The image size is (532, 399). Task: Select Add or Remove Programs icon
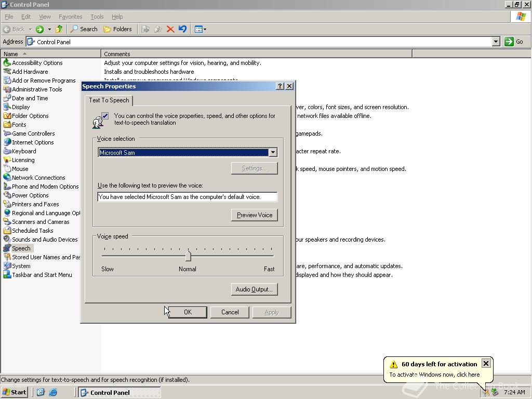pyautogui.click(x=7, y=81)
